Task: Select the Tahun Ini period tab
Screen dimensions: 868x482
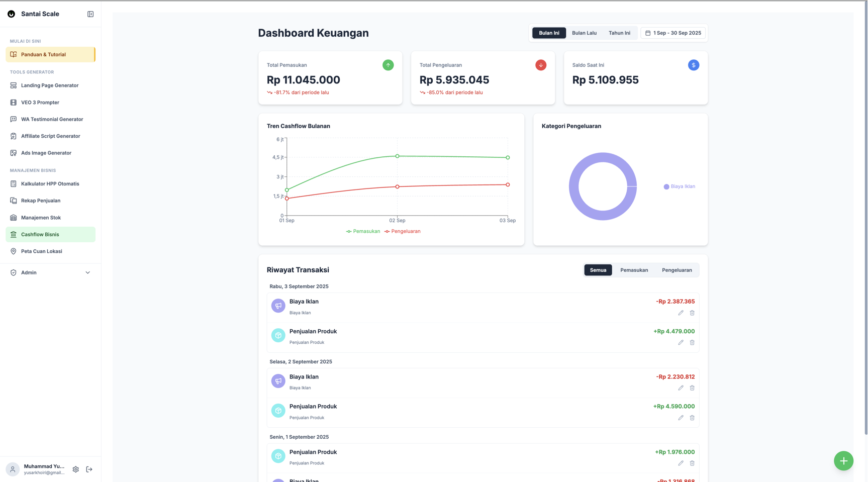Action: click(619, 33)
